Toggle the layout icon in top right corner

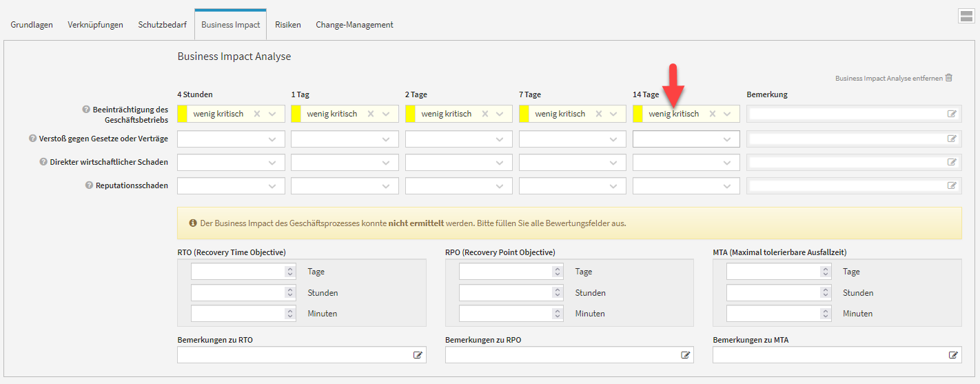[x=966, y=17]
